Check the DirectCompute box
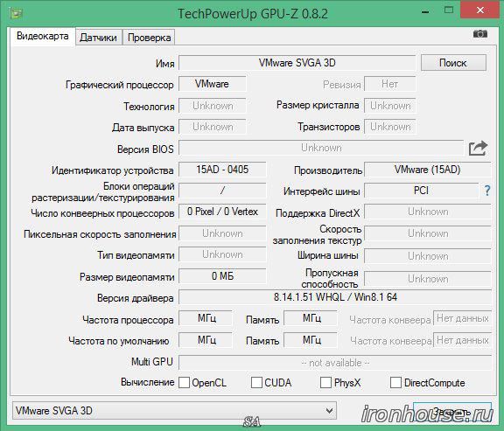This screenshot has height=431, width=504. point(395,383)
